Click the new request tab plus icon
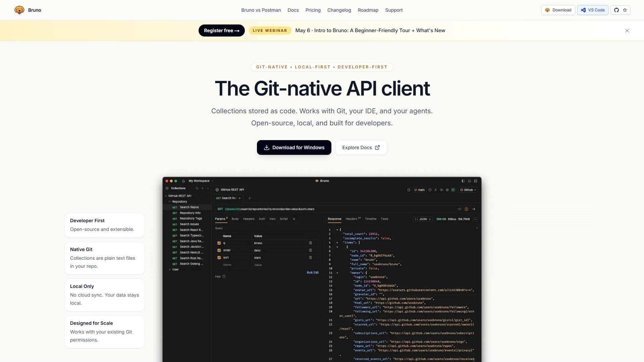Image resolution: width=644 pixels, height=362 pixels. 250,198
